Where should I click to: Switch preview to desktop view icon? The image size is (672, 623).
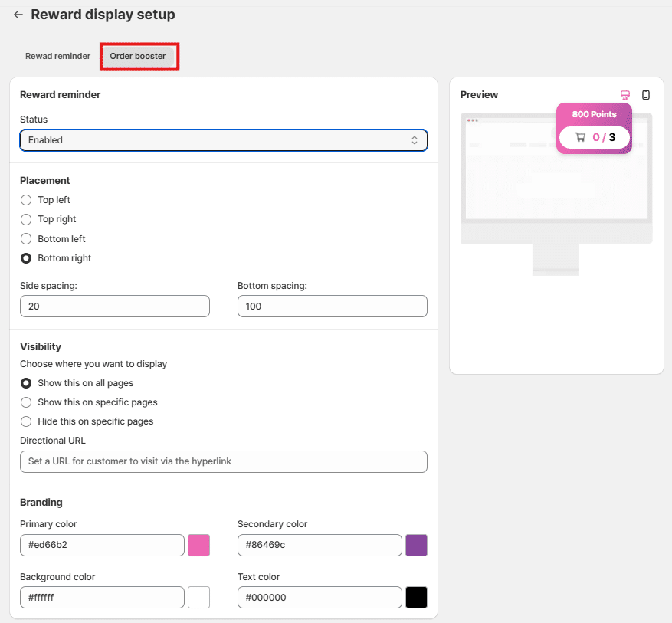tap(625, 95)
